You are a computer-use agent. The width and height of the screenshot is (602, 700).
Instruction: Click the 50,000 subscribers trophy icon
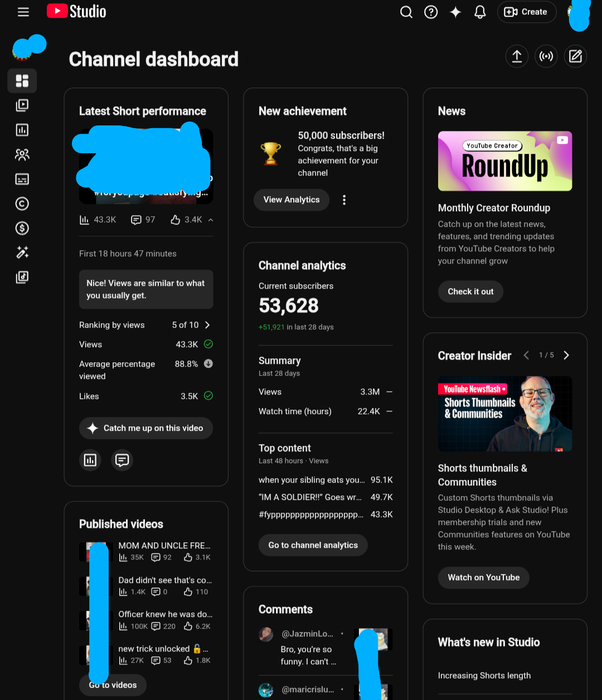pos(270,154)
